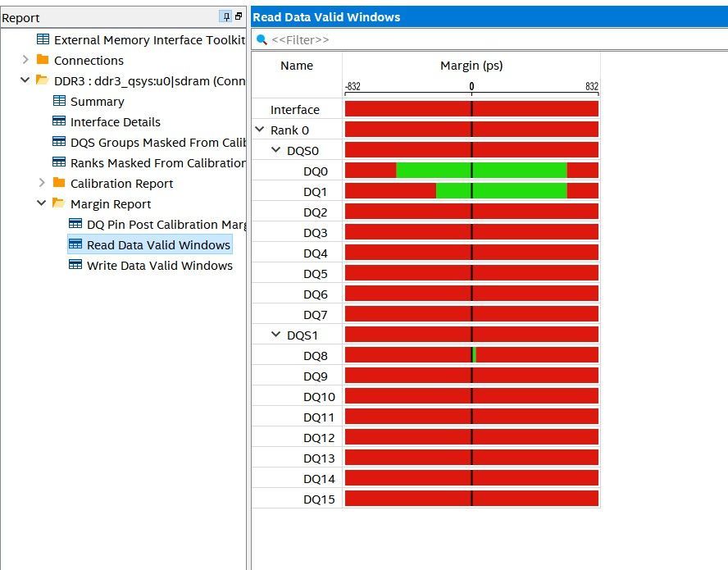The image size is (728, 570).
Task: Click the Interface Details table icon
Action: pos(59,121)
